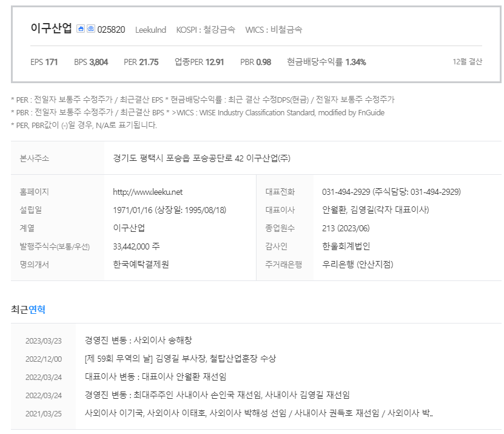Click the history date 2021/03/25
This screenshot has height=434, width=504.
tap(44, 414)
